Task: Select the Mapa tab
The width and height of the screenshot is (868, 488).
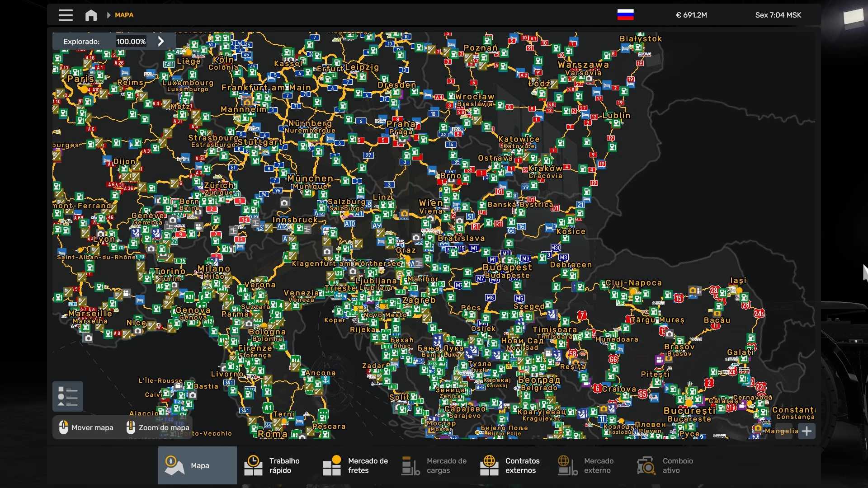Action: (197, 465)
